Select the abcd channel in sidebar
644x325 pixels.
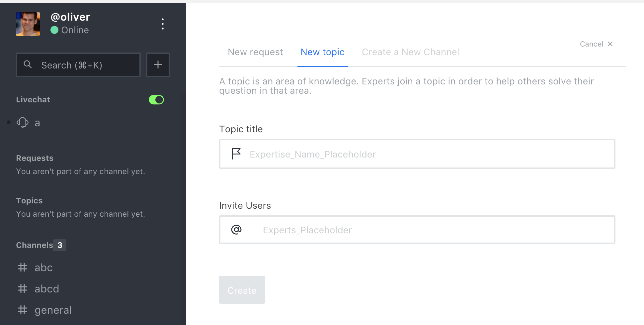coord(46,288)
